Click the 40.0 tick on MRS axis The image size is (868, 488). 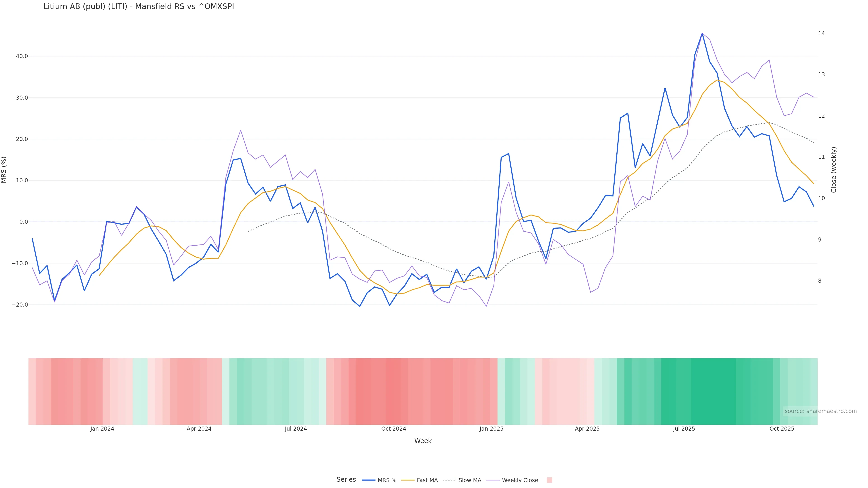[22, 56]
